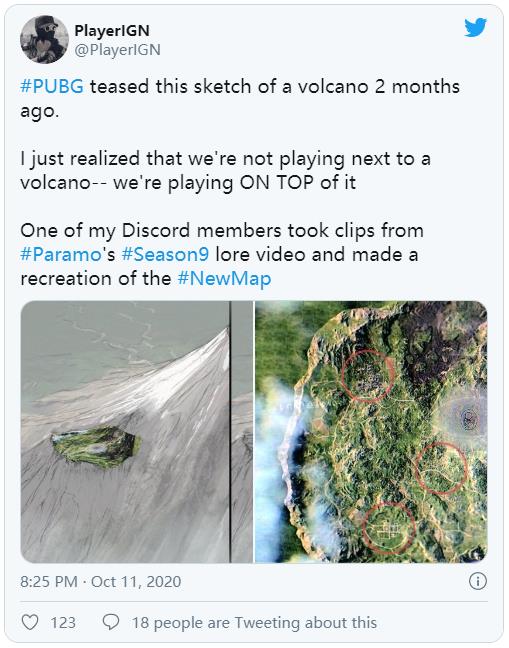509x648 pixels.
Task: Open the #Season9 hashtag
Action: coord(165,255)
